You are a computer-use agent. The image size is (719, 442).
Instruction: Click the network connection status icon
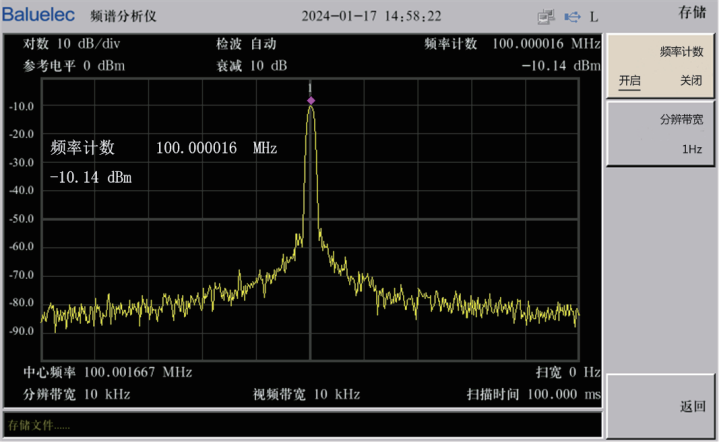(x=545, y=16)
